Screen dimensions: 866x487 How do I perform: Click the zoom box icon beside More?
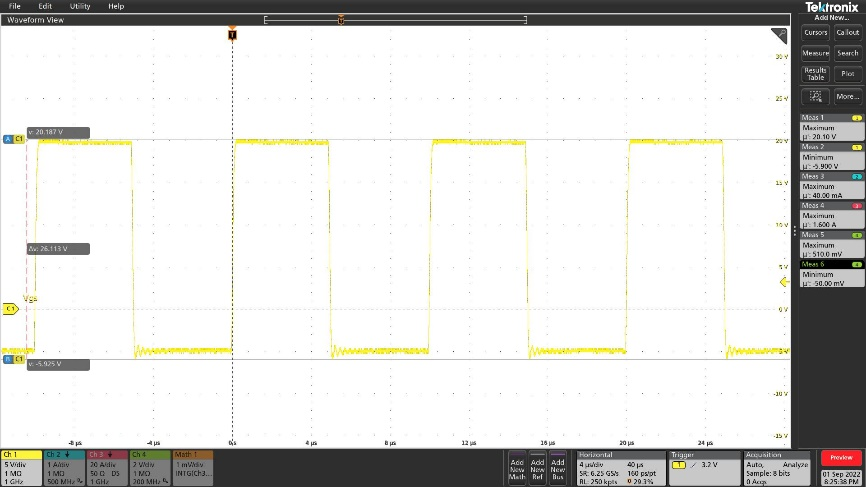(x=815, y=97)
